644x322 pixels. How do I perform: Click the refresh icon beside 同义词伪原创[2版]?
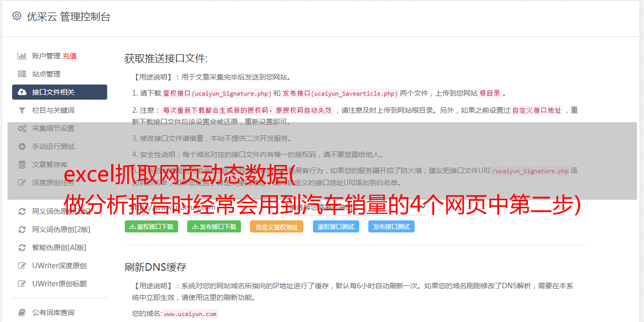[22, 229]
